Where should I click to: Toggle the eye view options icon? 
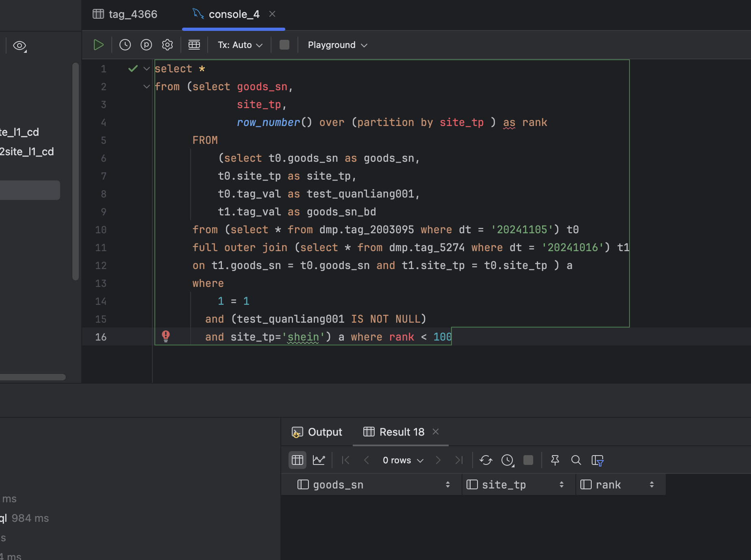[x=20, y=46]
